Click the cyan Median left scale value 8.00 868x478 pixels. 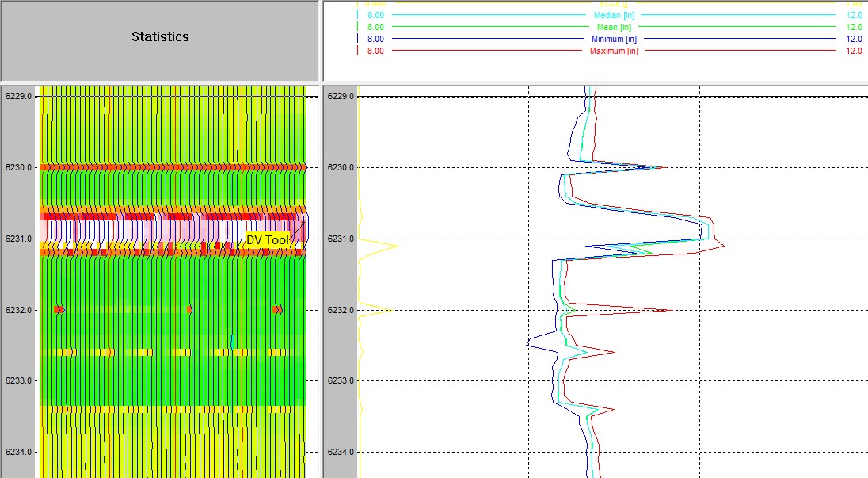[375, 15]
